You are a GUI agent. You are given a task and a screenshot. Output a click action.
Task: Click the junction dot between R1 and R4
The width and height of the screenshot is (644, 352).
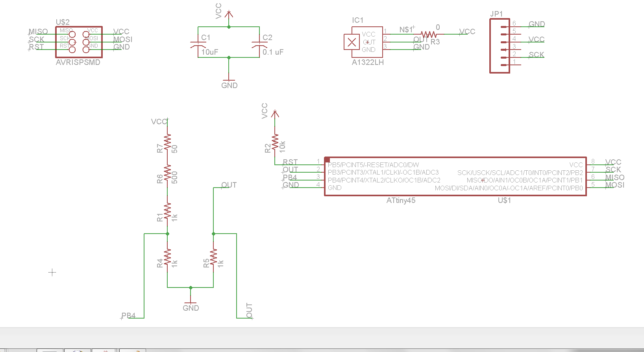point(167,234)
